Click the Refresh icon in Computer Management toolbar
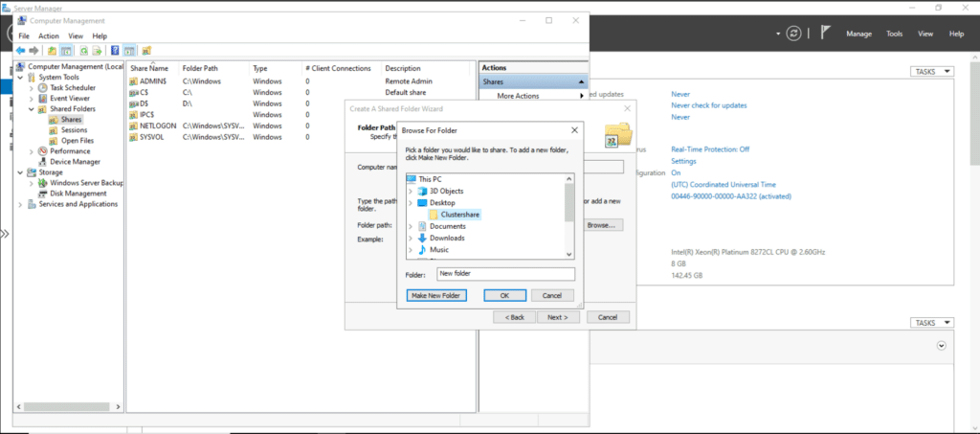 coord(83,50)
